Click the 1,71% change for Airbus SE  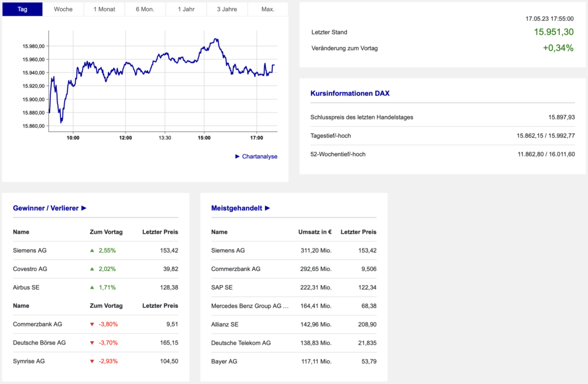point(107,287)
